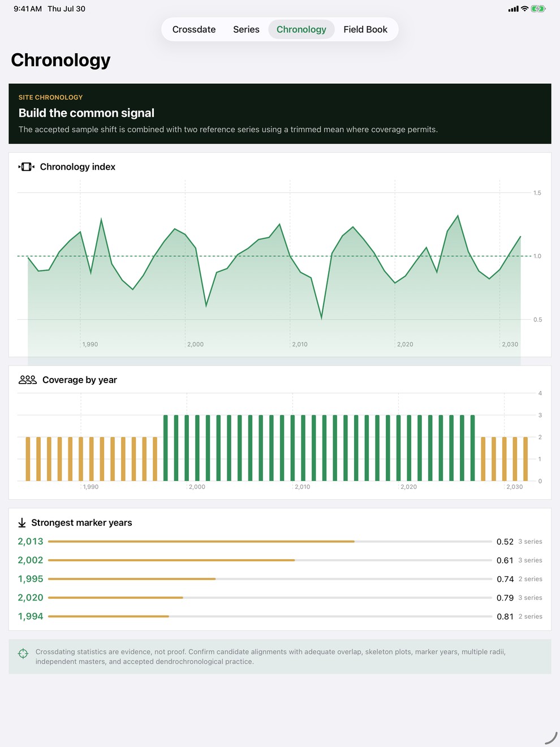Screen dimensions: 560x747
Task: Tap the 9:41 AM clock in status bar
Action: click(x=28, y=9)
